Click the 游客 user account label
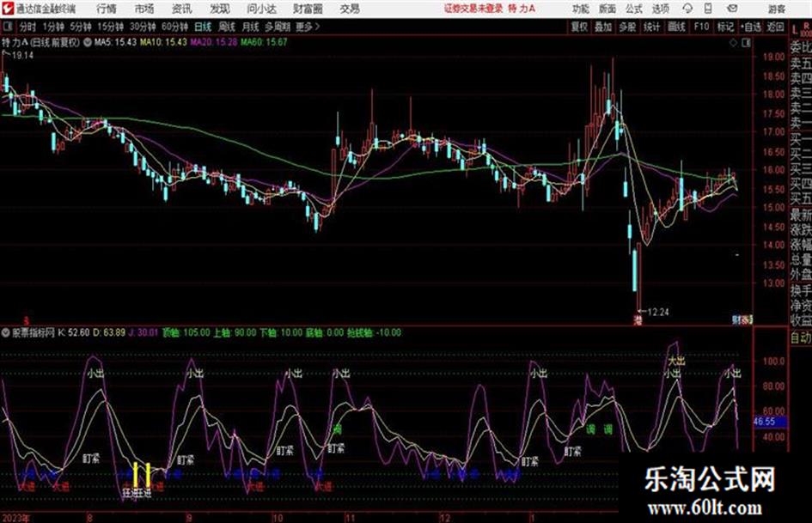812x523 pixels. [776, 9]
